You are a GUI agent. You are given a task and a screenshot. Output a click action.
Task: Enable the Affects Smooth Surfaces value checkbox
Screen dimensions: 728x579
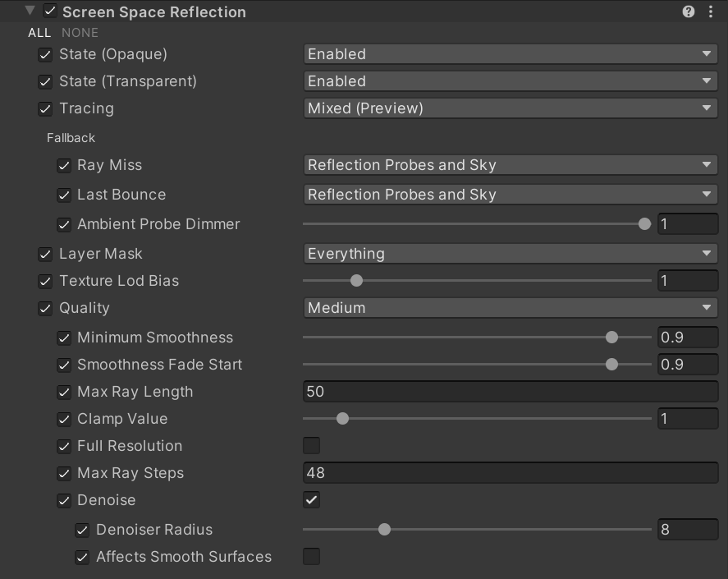tap(312, 556)
